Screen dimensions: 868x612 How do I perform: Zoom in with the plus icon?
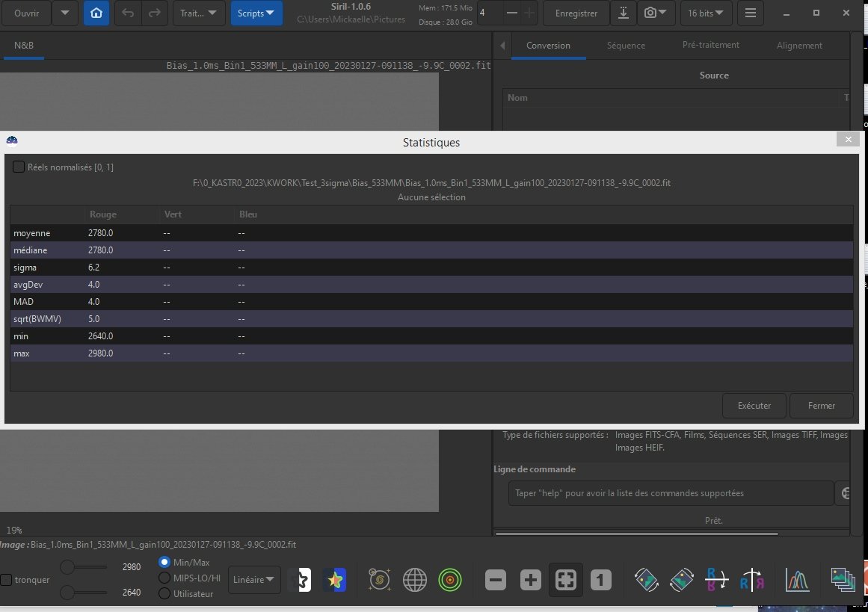[x=530, y=580]
